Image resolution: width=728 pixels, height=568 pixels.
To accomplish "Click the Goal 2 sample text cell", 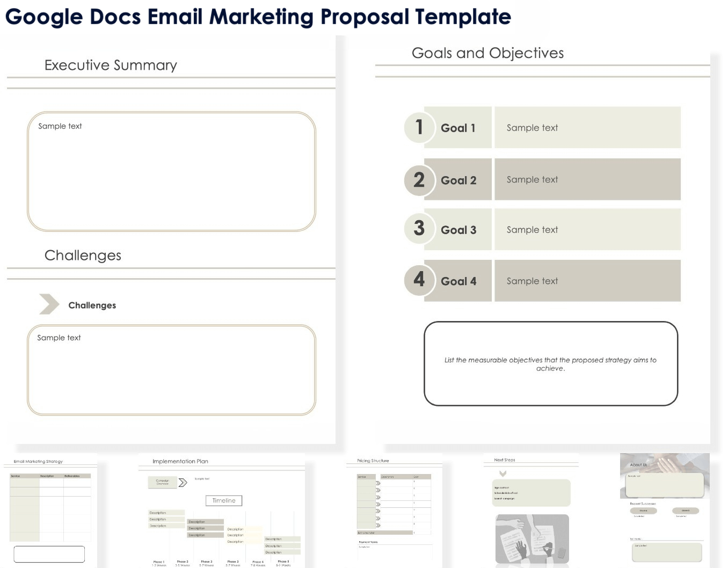I will [587, 179].
